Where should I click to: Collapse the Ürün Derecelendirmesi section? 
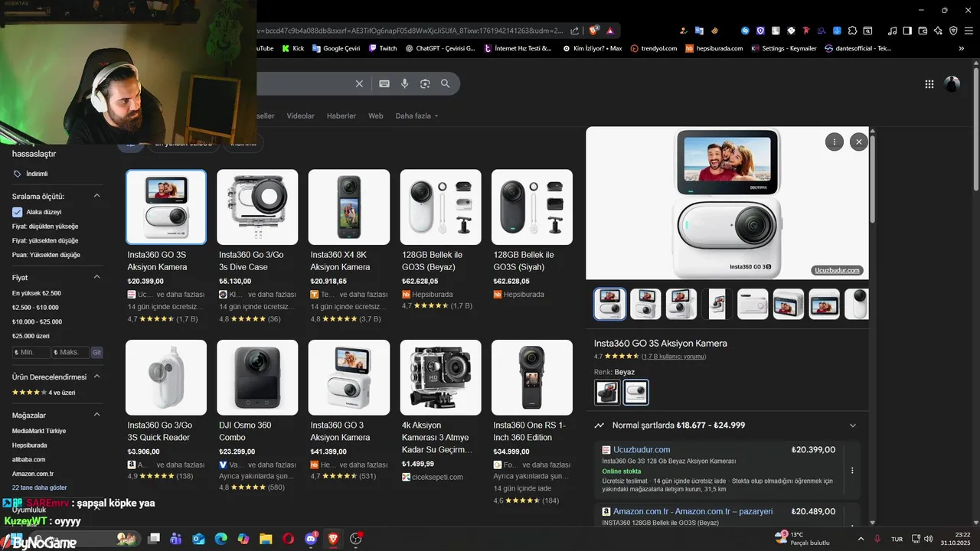click(96, 377)
